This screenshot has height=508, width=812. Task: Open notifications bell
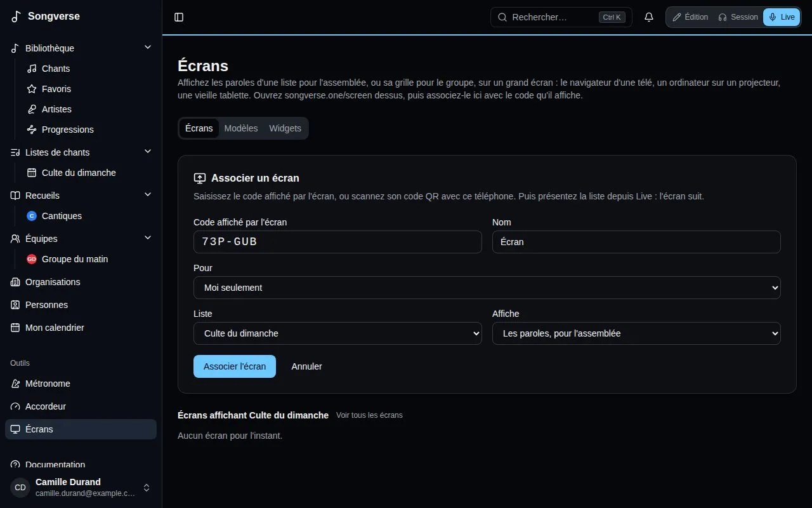tap(649, 17)
